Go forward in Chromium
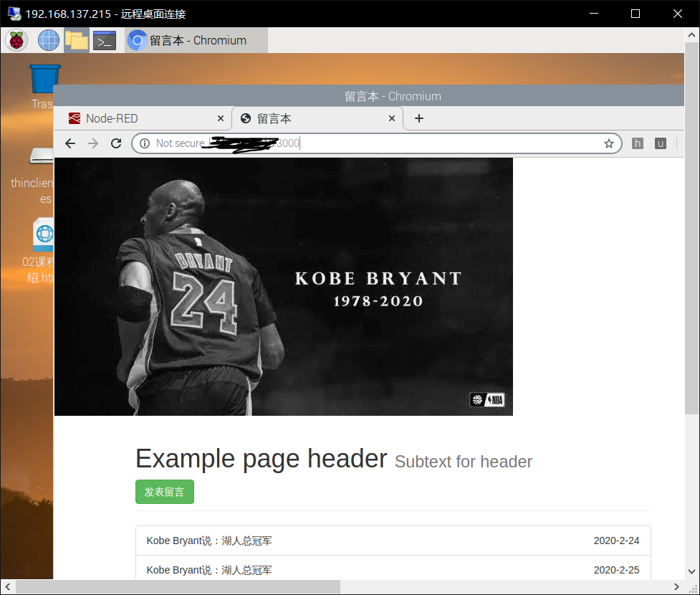 tap(93, 143)
